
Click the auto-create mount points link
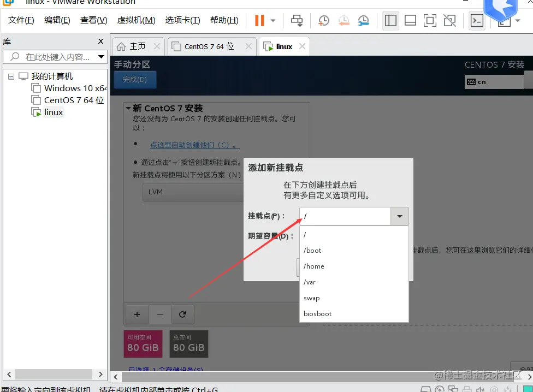pyautogui.click(x=195, y=145)
